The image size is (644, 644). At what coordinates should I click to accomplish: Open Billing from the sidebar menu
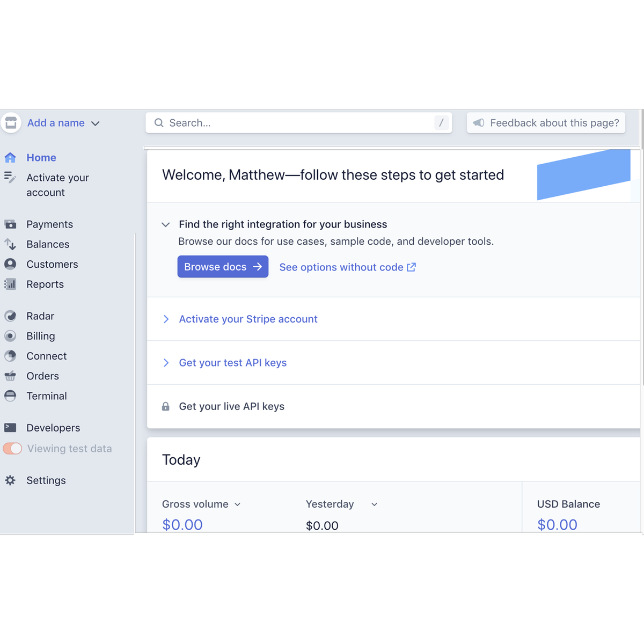(x=41, y=336)
